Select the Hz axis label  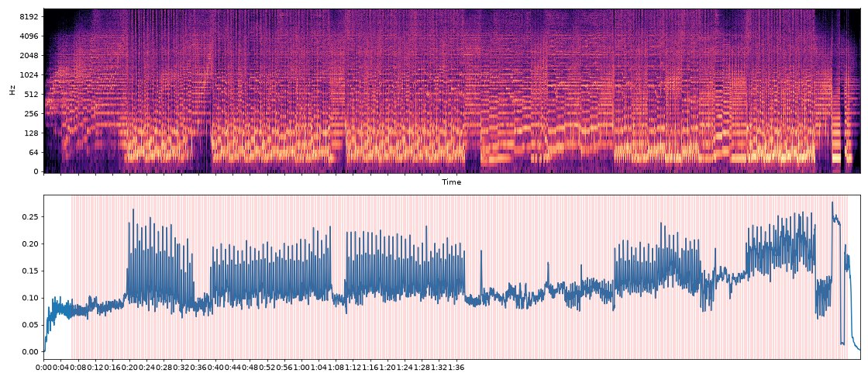(12, 90)
